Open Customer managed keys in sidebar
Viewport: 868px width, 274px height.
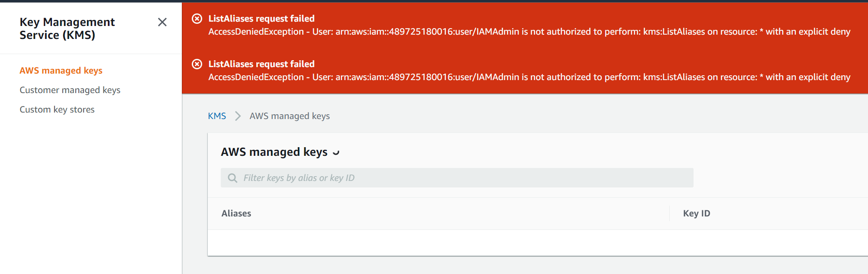pyautogui.click(x=70, y=90)
